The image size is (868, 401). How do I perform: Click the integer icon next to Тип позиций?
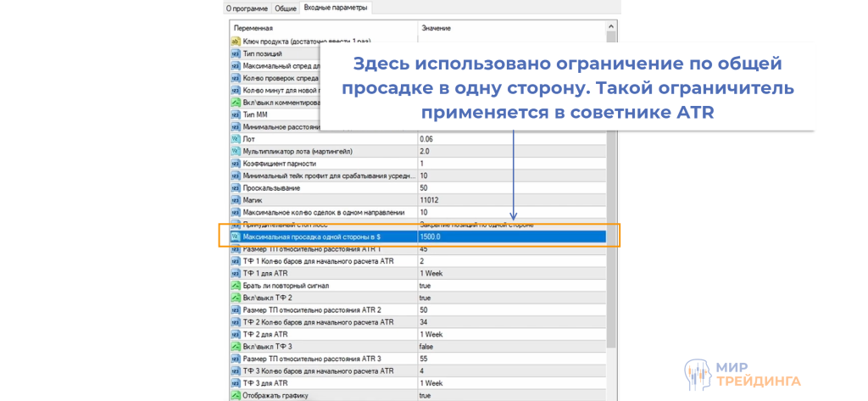(236, 53)
